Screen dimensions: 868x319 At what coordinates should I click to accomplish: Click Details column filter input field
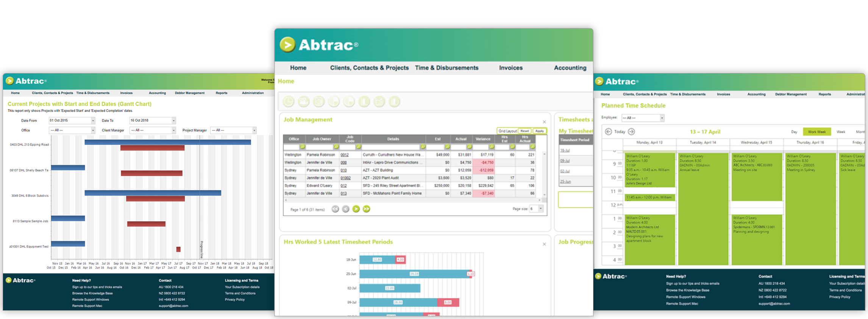click(391, 147)
